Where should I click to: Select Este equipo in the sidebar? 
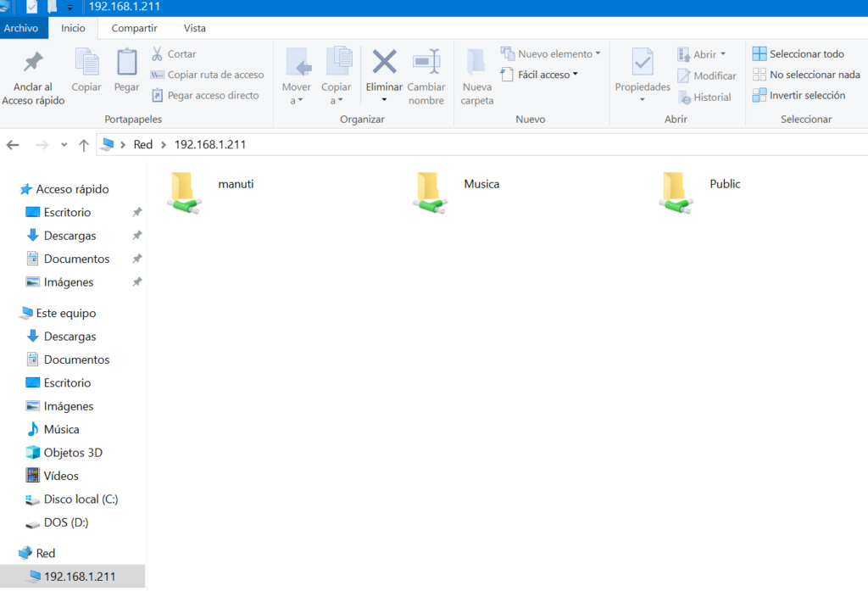click(x=58, y=313)
